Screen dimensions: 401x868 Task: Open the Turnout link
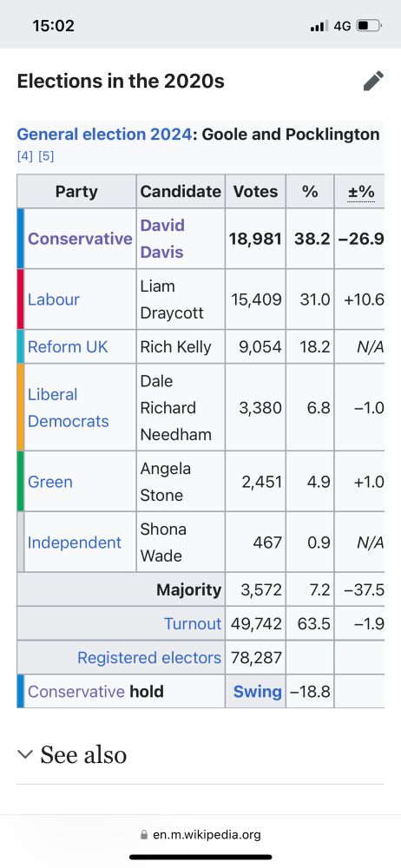tap(192, 624)
